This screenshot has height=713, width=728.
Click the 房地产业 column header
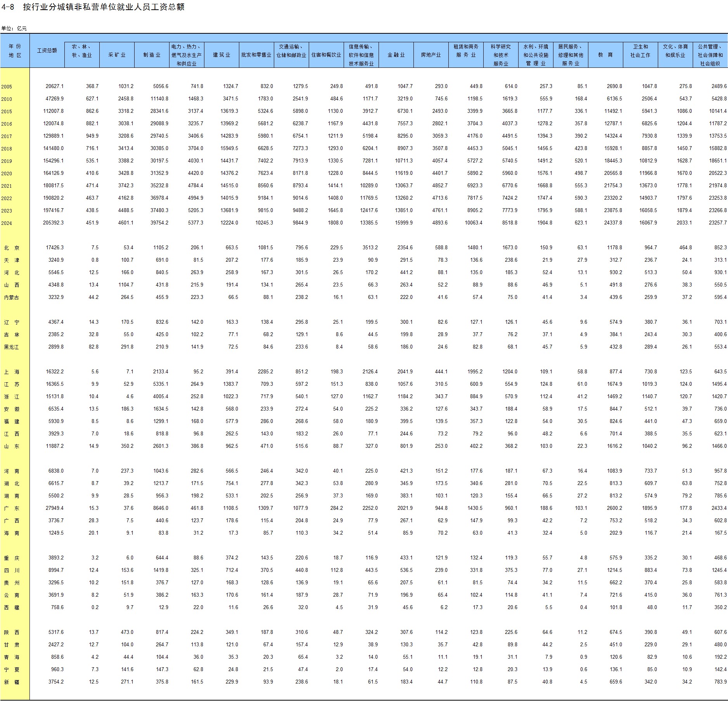(x=431, y=55)
